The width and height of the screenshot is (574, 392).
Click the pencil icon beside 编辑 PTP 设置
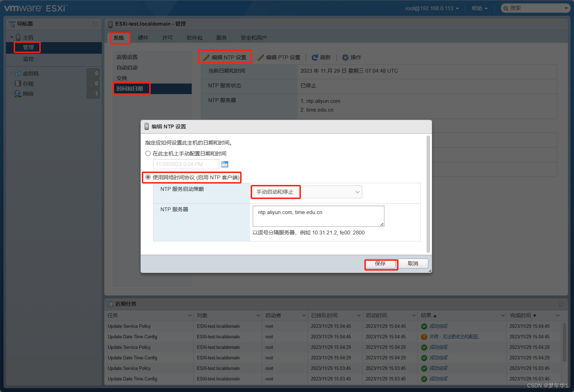click(x=260, y=57)
